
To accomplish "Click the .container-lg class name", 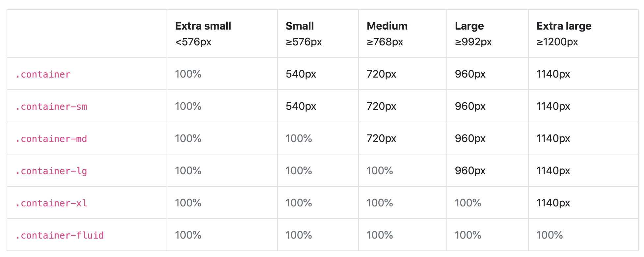I will [51, 171].
